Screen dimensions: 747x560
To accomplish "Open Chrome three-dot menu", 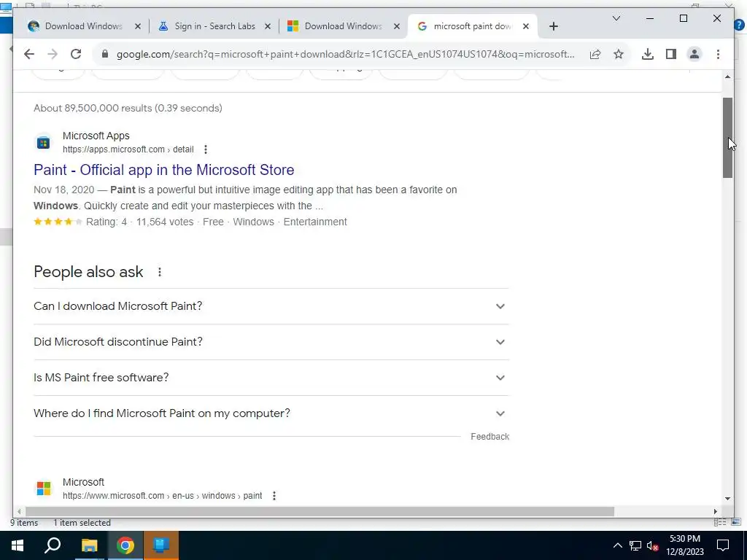I will click(718, 54).
